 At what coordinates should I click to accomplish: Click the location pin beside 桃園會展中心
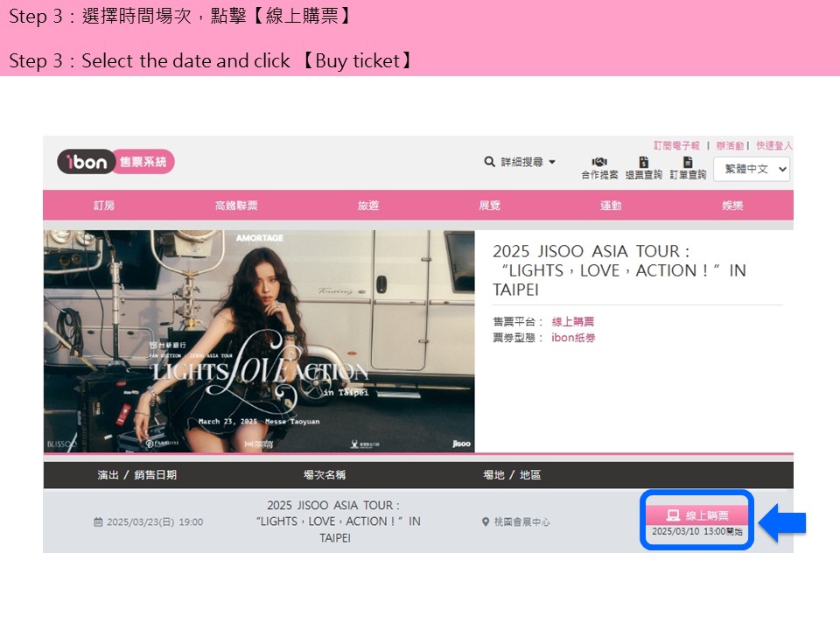[x=486, y=522]
